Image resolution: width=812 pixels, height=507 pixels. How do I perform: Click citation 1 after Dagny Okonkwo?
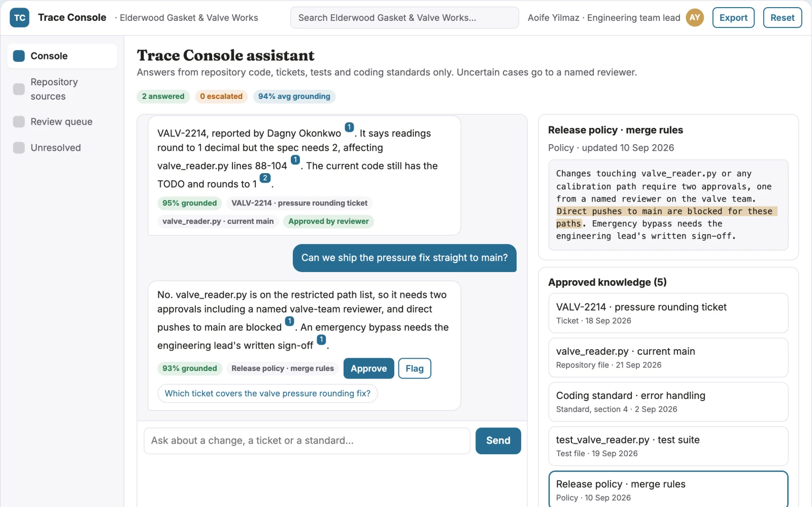point(349,127)
